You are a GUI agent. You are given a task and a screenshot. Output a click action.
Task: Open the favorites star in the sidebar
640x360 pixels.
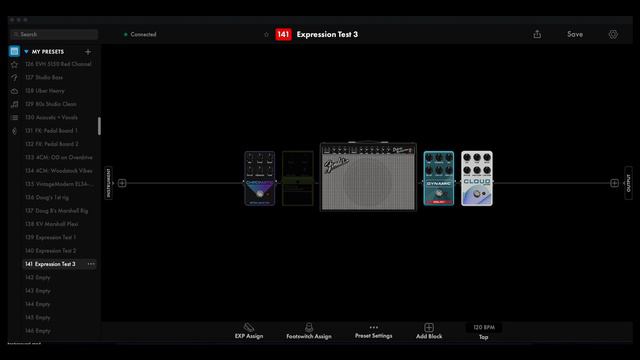coord(14,64)
